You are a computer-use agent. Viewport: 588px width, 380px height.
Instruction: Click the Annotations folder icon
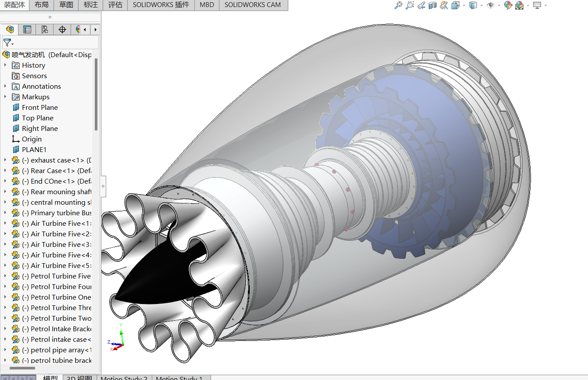(16, 87)
